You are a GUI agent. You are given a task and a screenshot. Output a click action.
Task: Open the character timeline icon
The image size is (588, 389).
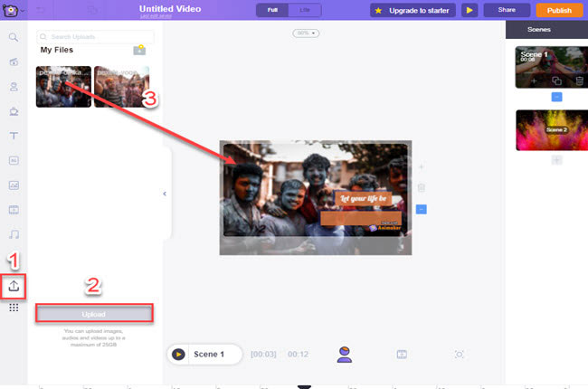point(345,355)
